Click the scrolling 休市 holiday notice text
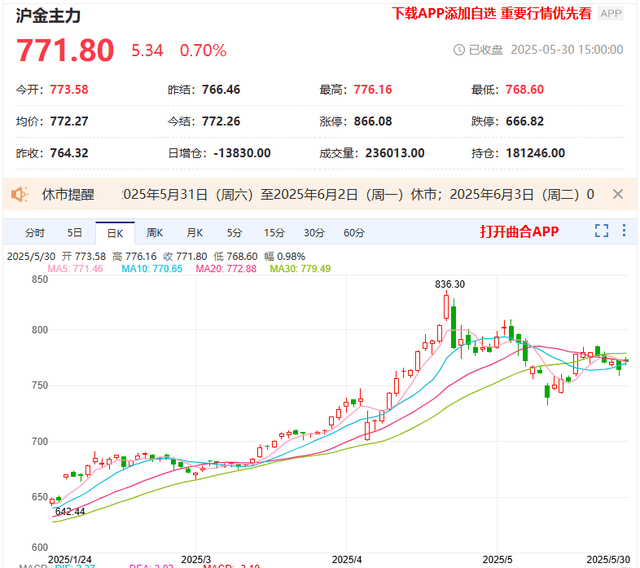 coord(358,195)
